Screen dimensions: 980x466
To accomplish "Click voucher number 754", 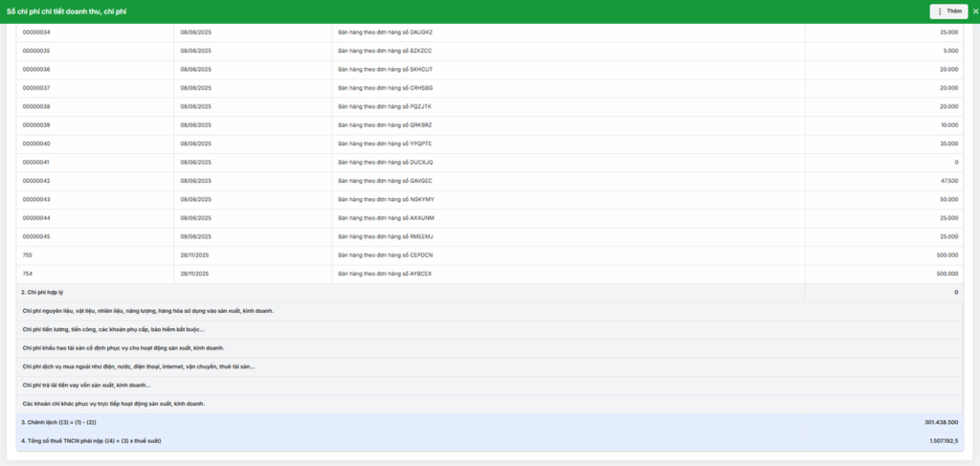I will (28, 274).
